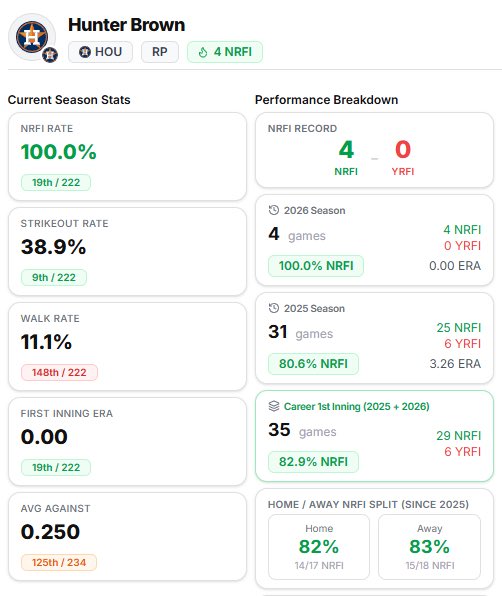Click the 25 NRFI text in 2025 Season
This screenshot has width=502, height=596.
tap(459, 328)
